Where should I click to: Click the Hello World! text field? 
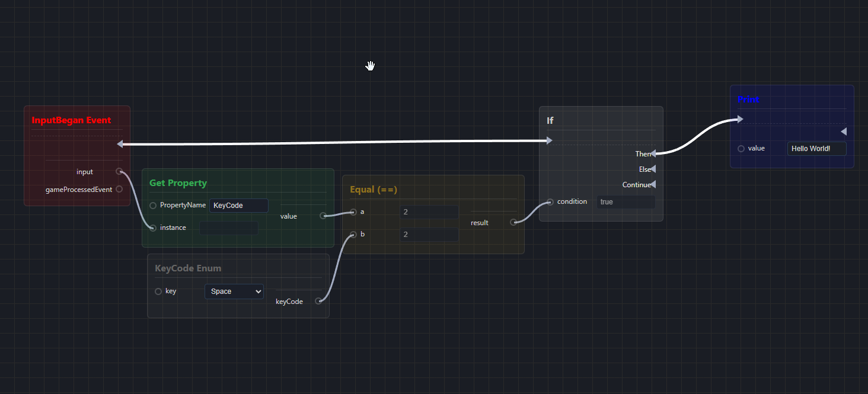click(816, 148)
